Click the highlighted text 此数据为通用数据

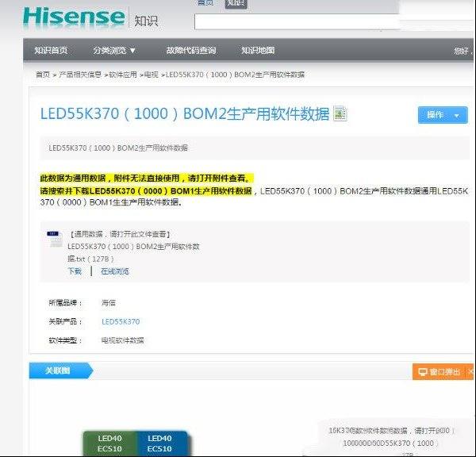pos(73,178)
